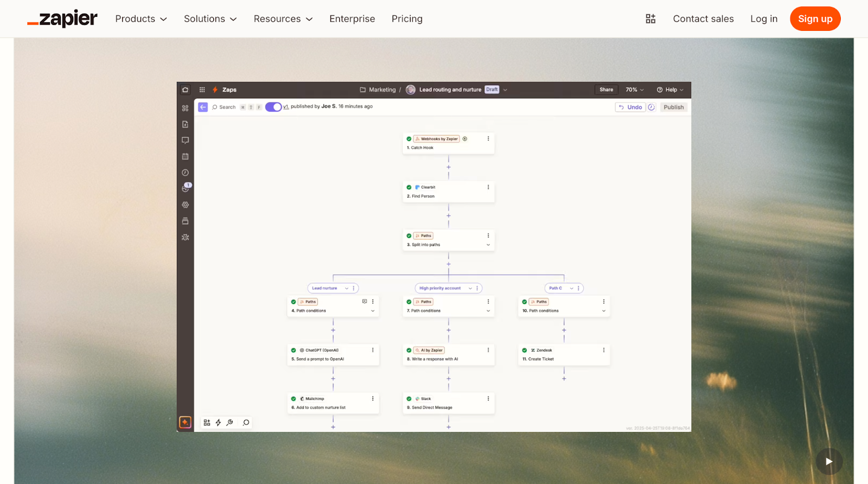Open the calendar sidebar icon
868x484 pixels.
[x=185, y=156]
